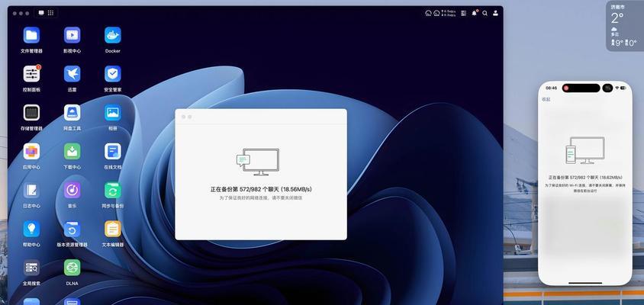This screenshot has height=305, width=644.
Task: Open the notifications bell
Action: [475, 13]
